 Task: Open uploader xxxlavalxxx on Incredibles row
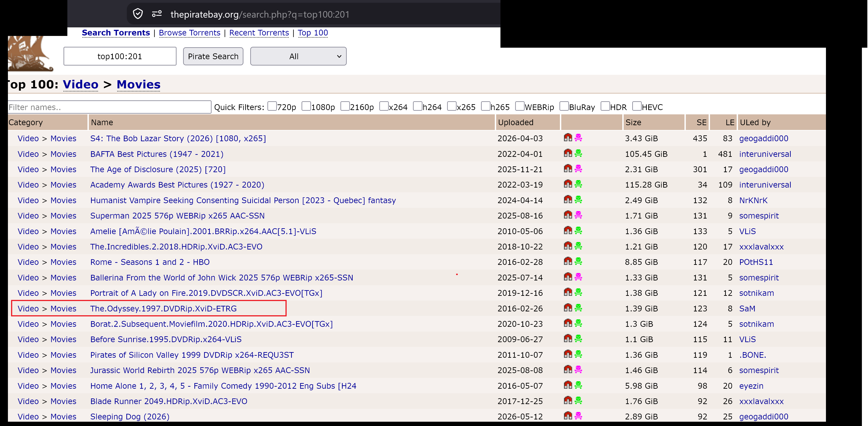pos(761,247)
